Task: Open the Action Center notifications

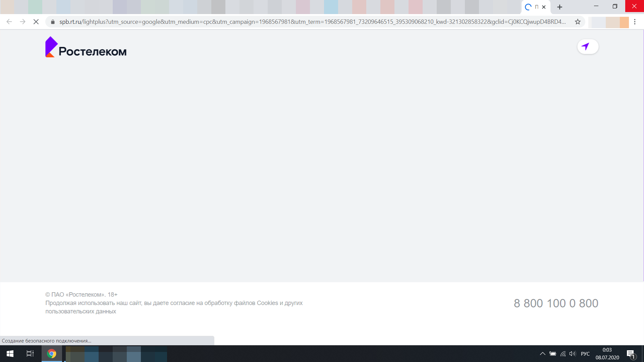Action: [x=631, y=354]
